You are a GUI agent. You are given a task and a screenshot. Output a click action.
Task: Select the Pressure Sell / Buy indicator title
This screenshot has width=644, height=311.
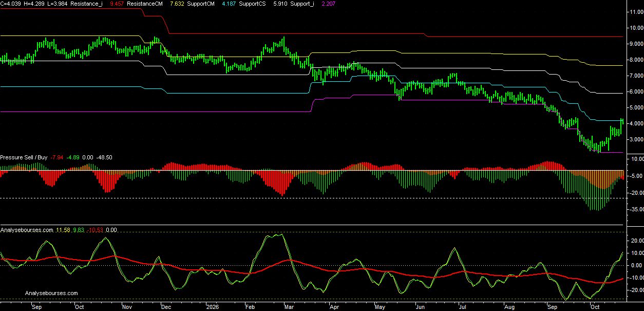[24, 157]
